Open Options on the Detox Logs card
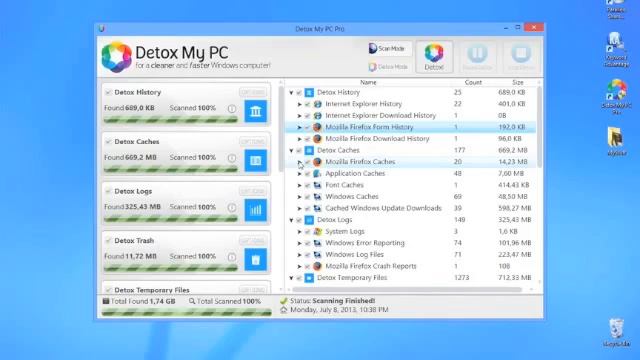This screenshot has width=640, height=360. [253, 191]
